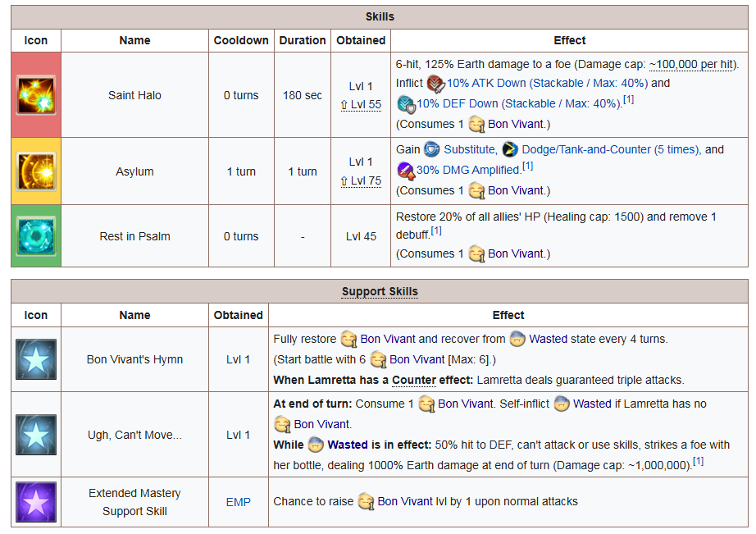756x534 pixels.
Task: Click the 'Ugh, Can't Move...' name cell
Action: click(x=135, y=435)
